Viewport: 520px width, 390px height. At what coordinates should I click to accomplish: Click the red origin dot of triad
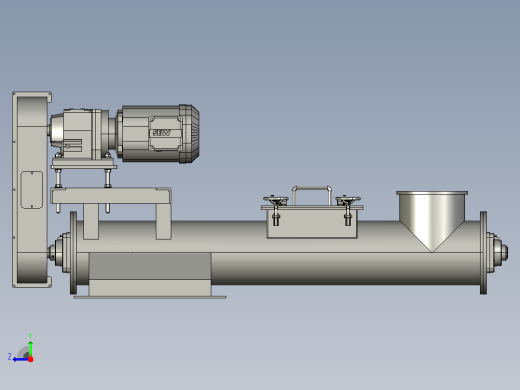(x=31, y=359)
